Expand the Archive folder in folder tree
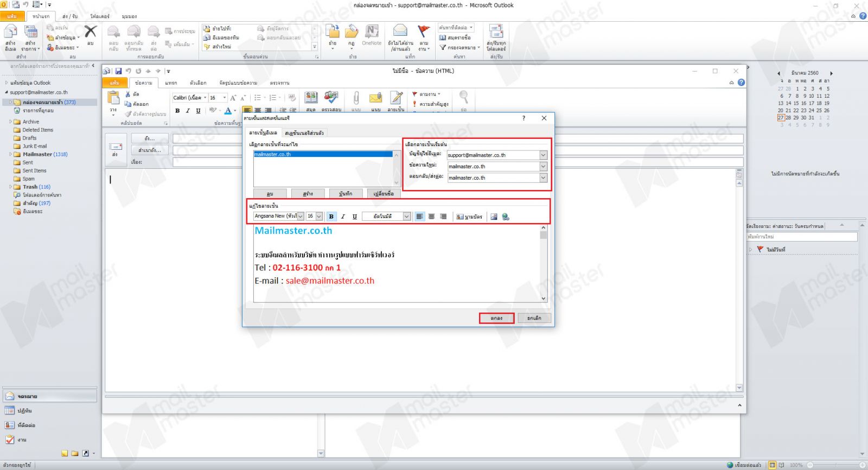 (10, 122)
